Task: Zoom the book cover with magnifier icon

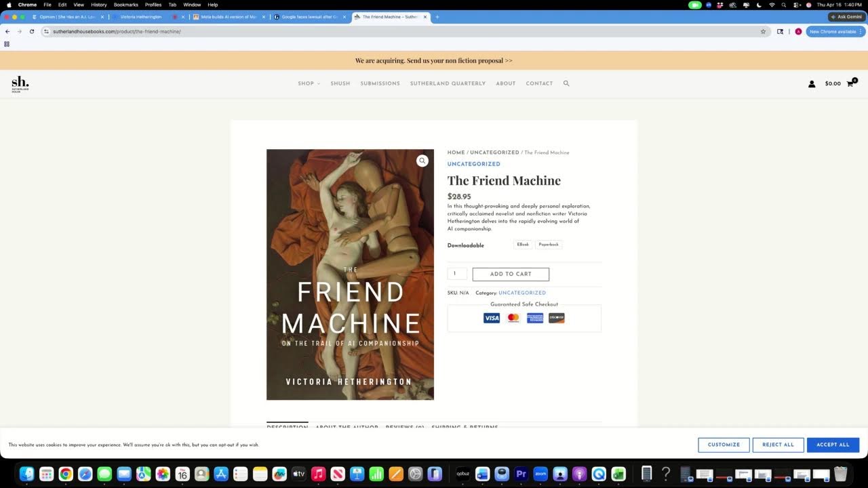Action: click(x=422, y=161)
